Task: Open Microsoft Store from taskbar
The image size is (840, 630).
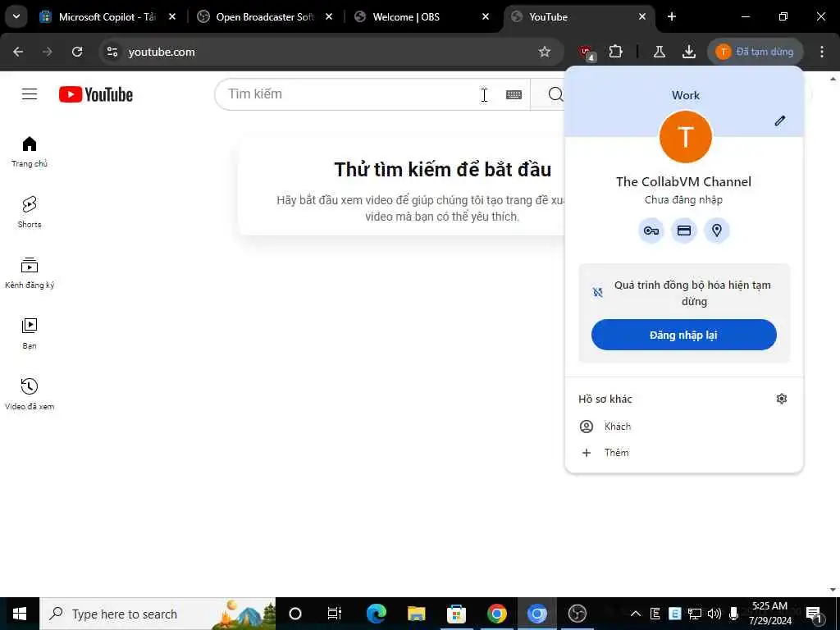Action: tap(456, 614)
